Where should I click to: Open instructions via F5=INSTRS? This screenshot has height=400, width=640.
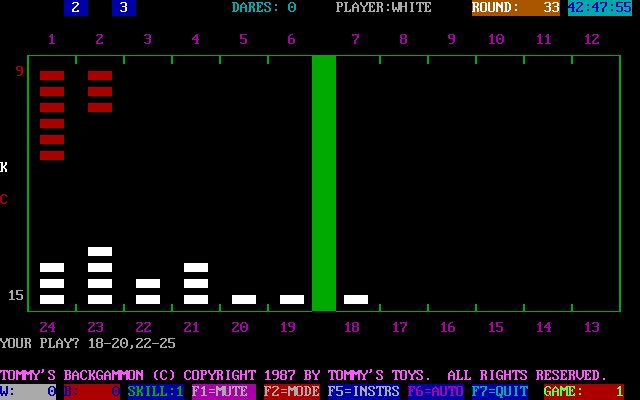click(364, 391)
